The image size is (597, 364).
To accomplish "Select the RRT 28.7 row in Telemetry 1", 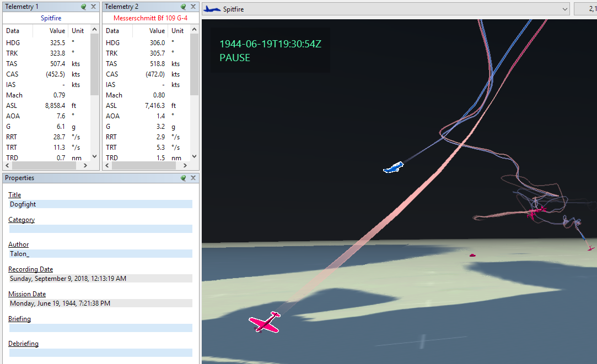I will (47, 137).
